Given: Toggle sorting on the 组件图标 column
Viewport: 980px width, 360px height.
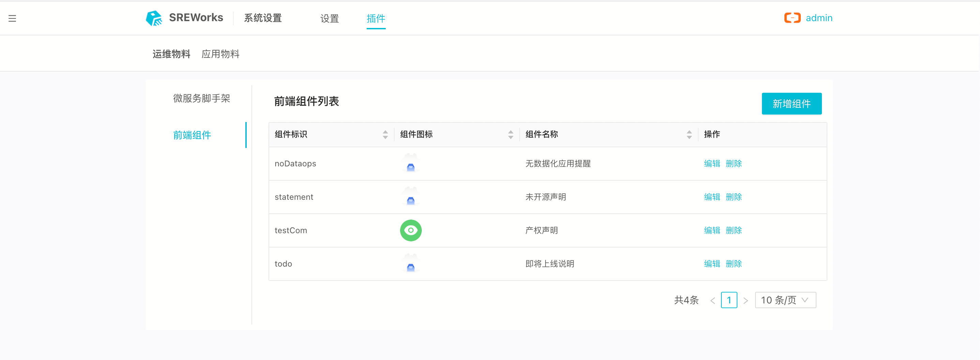Looking at the screenshot, I should tap(510, 134).
